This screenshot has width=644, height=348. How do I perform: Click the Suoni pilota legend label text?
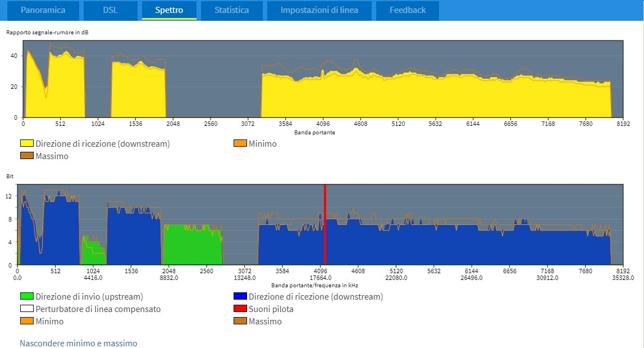tap(271, 309)
